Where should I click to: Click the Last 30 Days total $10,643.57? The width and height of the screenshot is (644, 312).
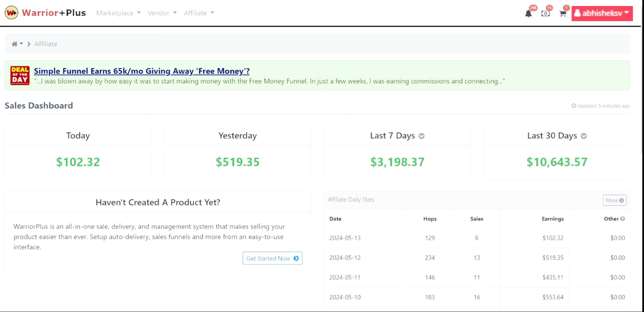(557, 162)
